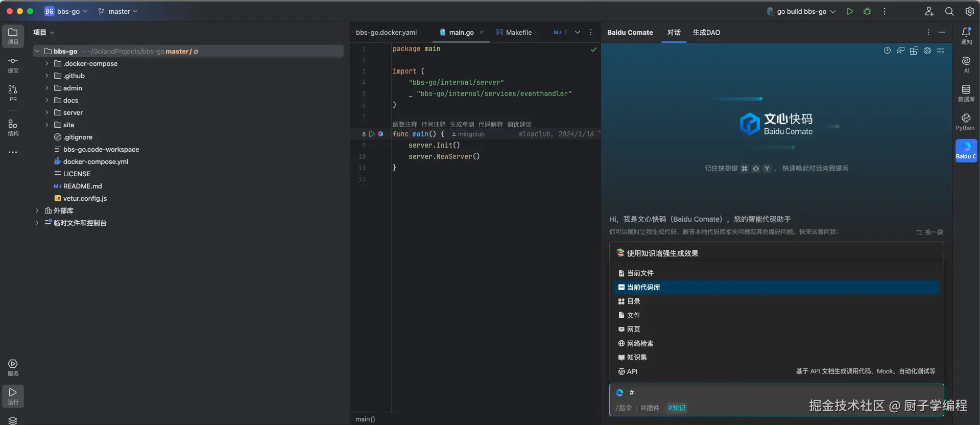
Task: Open the Comate help question-mark icon
Action: pos(887,51)
